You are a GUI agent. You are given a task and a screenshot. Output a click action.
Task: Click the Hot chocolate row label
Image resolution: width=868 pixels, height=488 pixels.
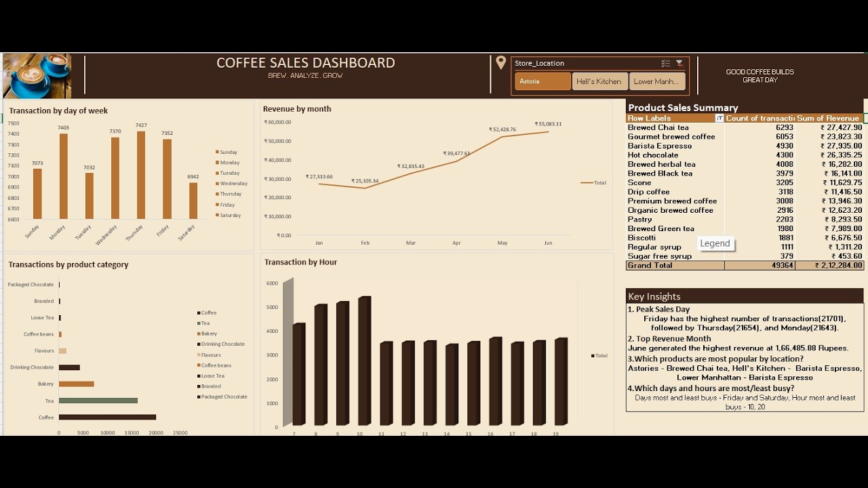(653, 155)
